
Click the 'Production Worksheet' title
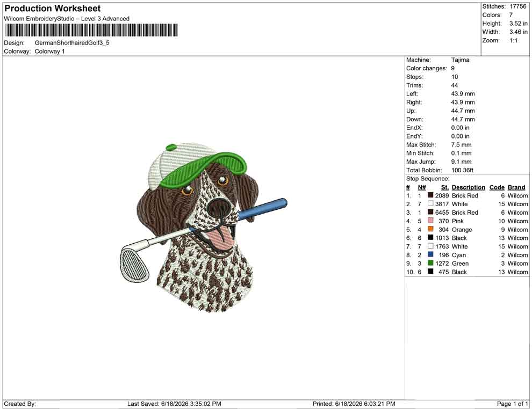click(53, 9)
